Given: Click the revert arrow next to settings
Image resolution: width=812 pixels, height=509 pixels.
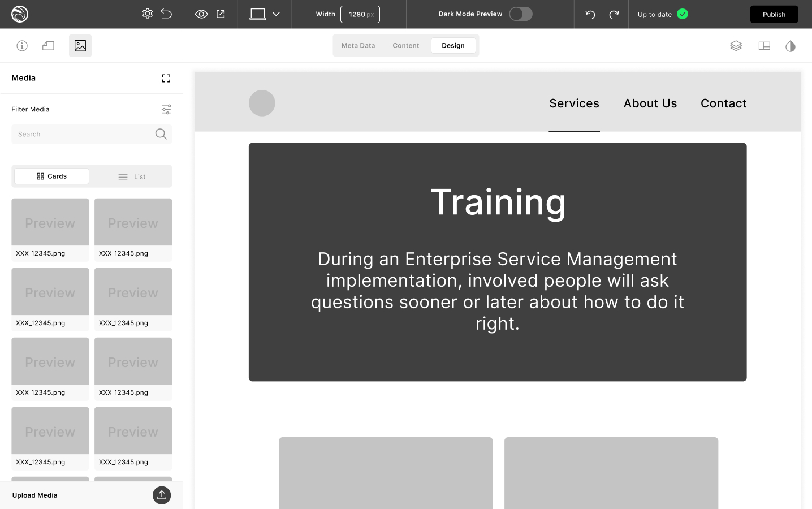Looking at the screenshot, I should (x=166, y=14).
